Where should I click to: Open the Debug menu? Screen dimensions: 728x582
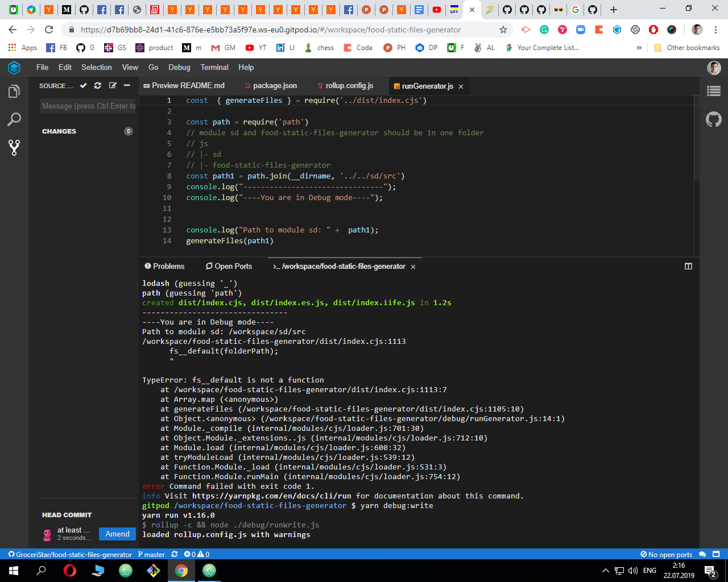tap(179, 67)
